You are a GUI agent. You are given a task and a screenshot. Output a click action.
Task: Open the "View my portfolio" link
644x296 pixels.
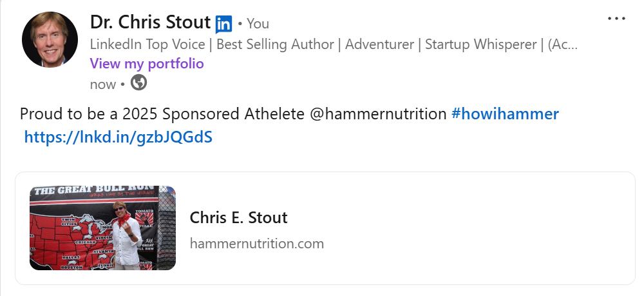pyautogui.click(x=147, y=64)
